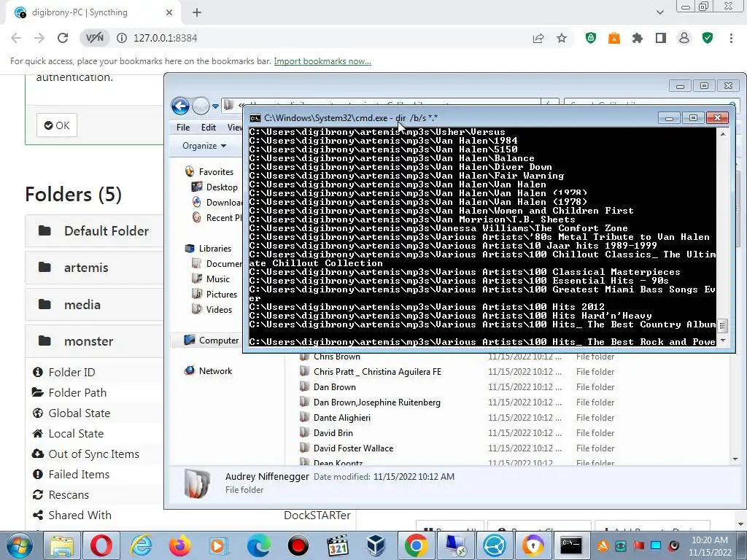Open Explorer recent locations dropdown arrow
This screenshot has width=747, height=560.
tap(215, 106)
